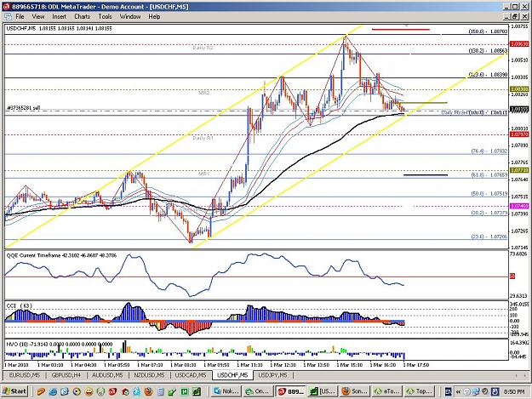Screen dimensions: 532x399
Task: Open blue 'e' globe icon in quick launch
Action: pyautogui.click(x=65, y=392)
